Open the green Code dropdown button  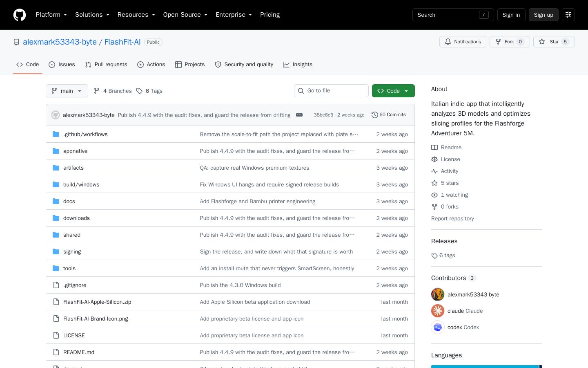[x=393, y=91]
